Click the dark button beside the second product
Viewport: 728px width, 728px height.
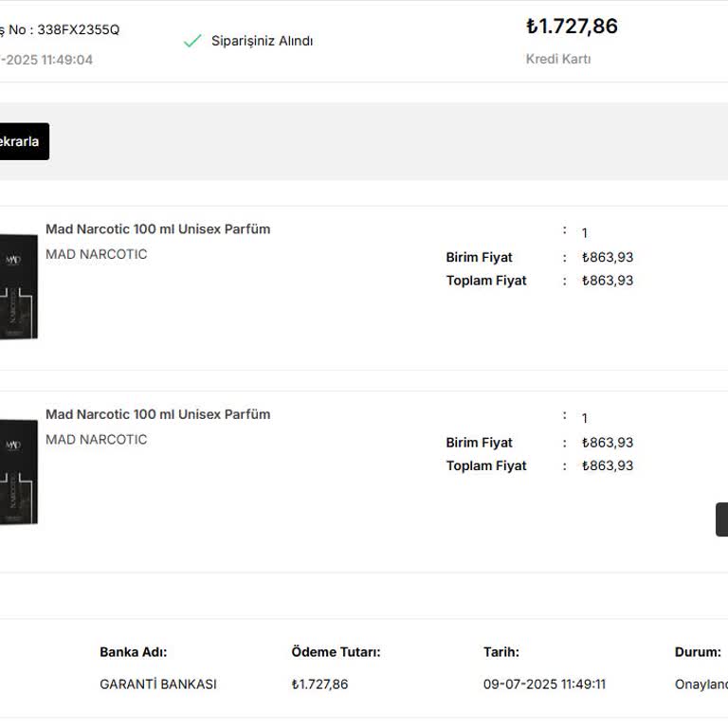721,519
